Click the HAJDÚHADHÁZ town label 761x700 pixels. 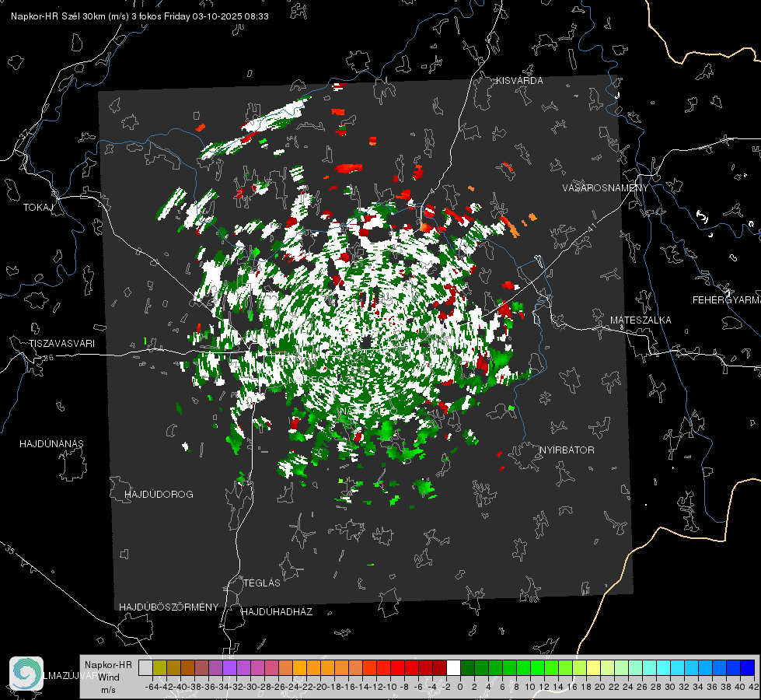tap(277, 612)
